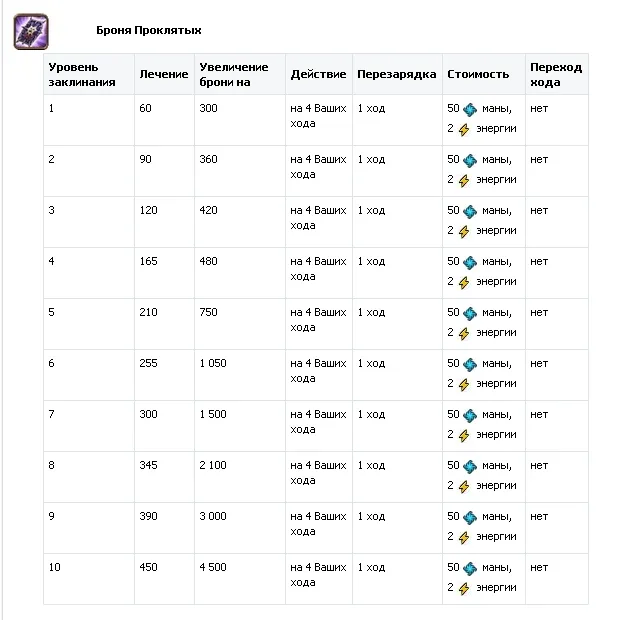Click the mana icon in level 2 row
627x620 pixels.
(470, 159)
